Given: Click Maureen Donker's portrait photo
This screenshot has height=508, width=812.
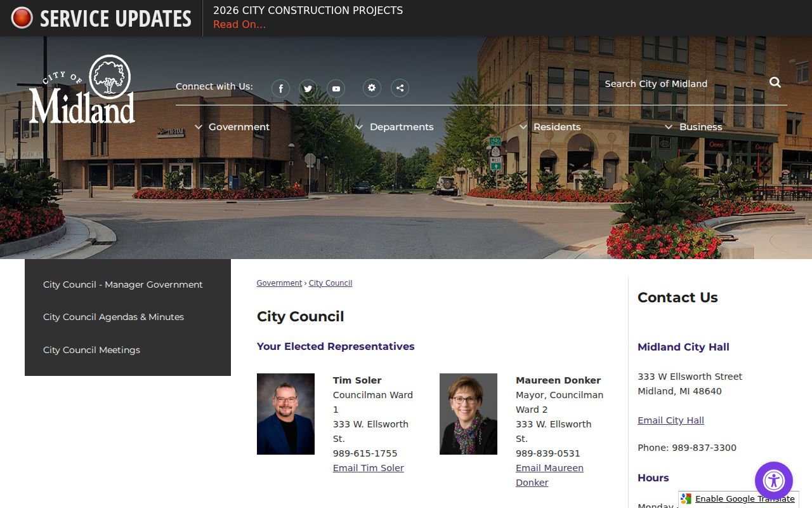Looking at the screenshot, I should pyautogui.click(x=468, y=414).
